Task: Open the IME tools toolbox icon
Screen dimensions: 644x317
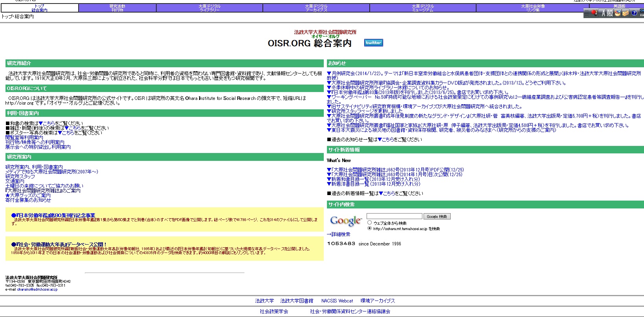Action: click(626, 13)
